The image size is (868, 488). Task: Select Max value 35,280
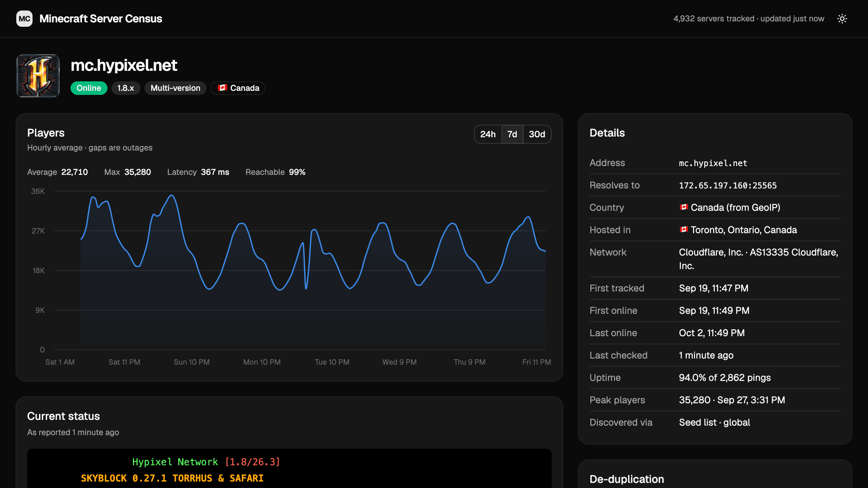138,172
